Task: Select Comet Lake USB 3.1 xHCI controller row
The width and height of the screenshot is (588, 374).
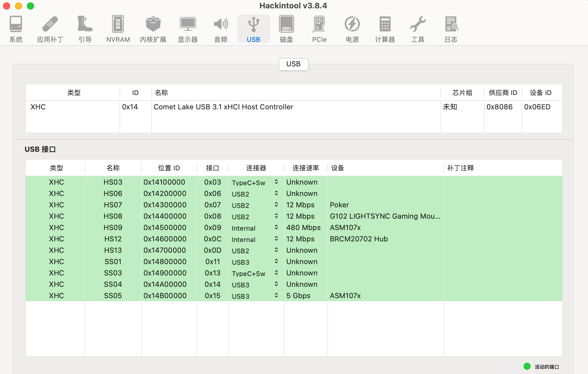Action: click(294, 107)
